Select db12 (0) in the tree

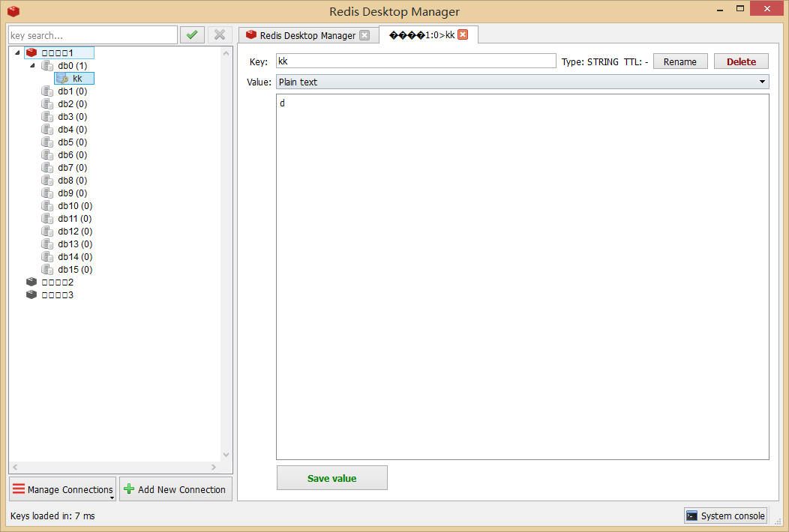point(75,232)
